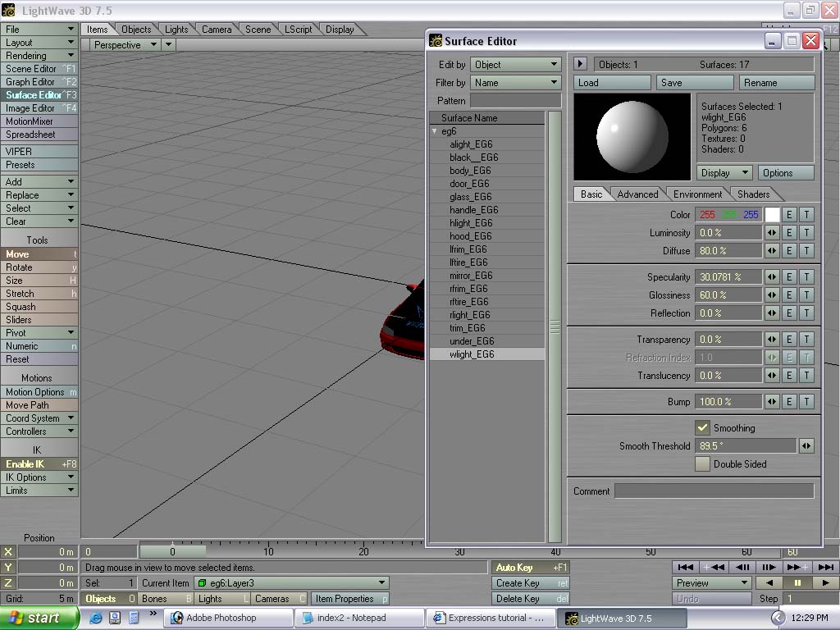Click the Comment input field

(x=714, y=491)
